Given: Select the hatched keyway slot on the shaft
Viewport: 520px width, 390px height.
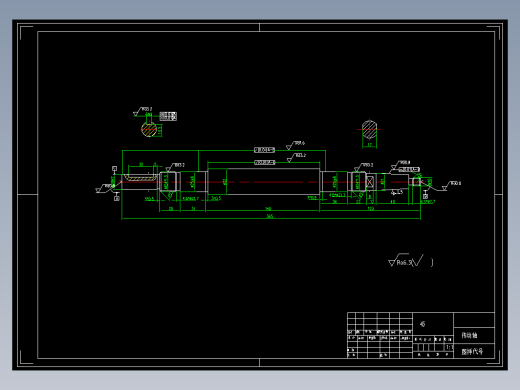Looking at the screenshot, I should (141, 178).
